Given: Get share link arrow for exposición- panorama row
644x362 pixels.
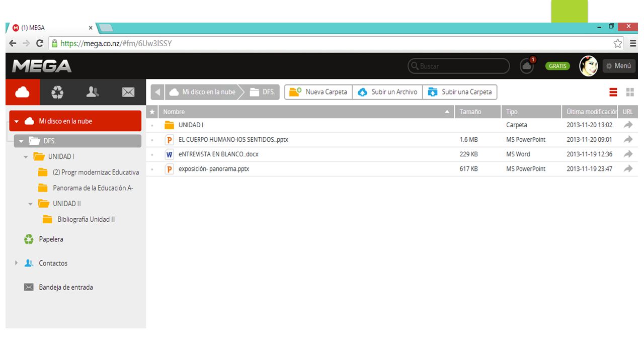Looking at the screenshot, I should (x=628, y=168).
